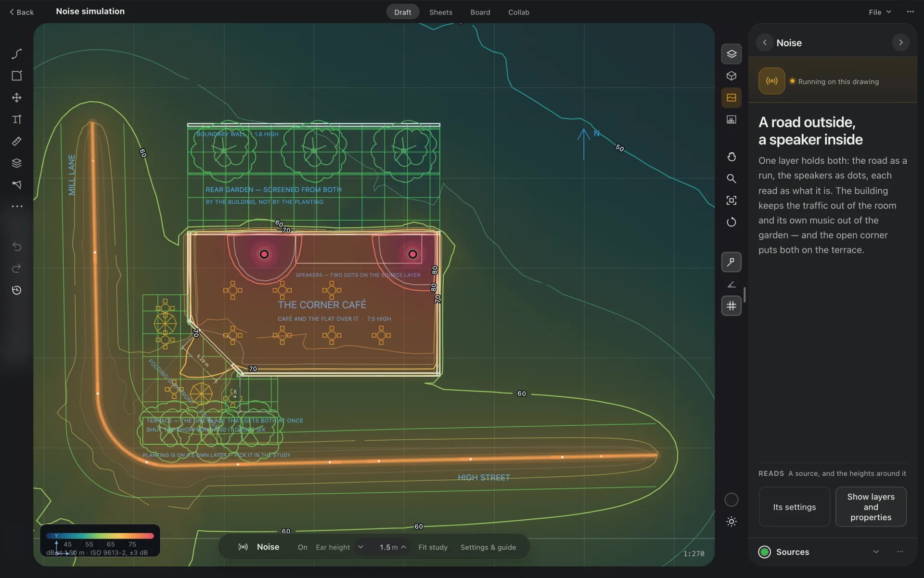Go to next panel page with right chevron
924x578 pixels.
pos(901,42)
